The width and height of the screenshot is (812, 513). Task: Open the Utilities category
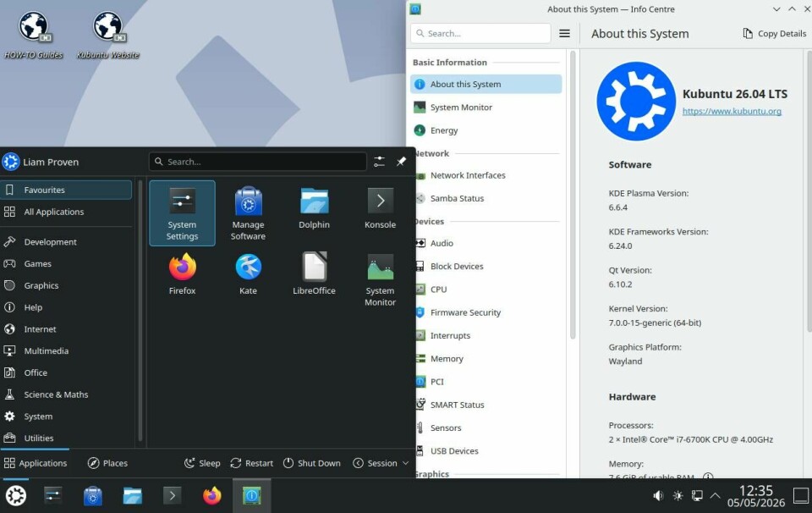click(66, 438)
